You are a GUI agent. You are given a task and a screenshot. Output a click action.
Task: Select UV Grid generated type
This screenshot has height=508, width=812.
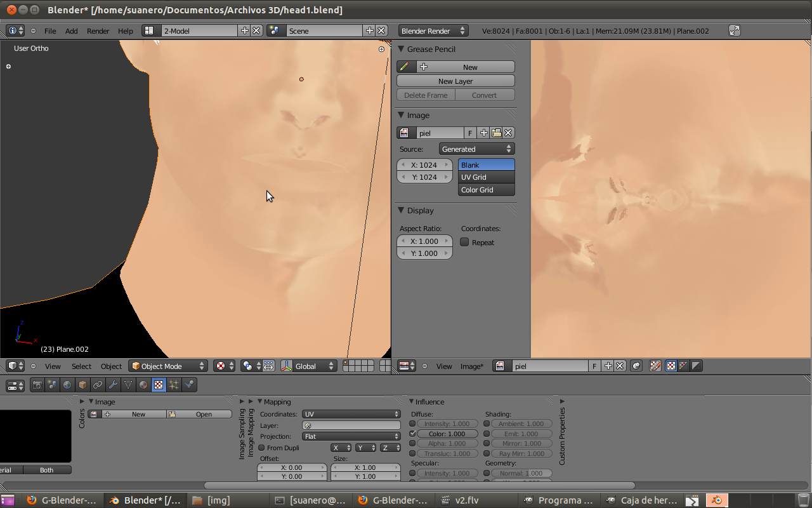487,177
